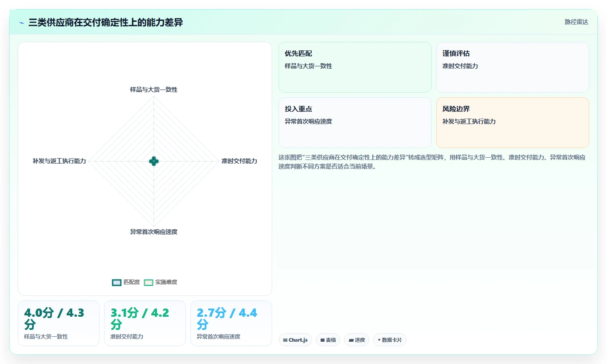
Task: Select the 数据卡片 tag
Action: [x=390, y=340]
